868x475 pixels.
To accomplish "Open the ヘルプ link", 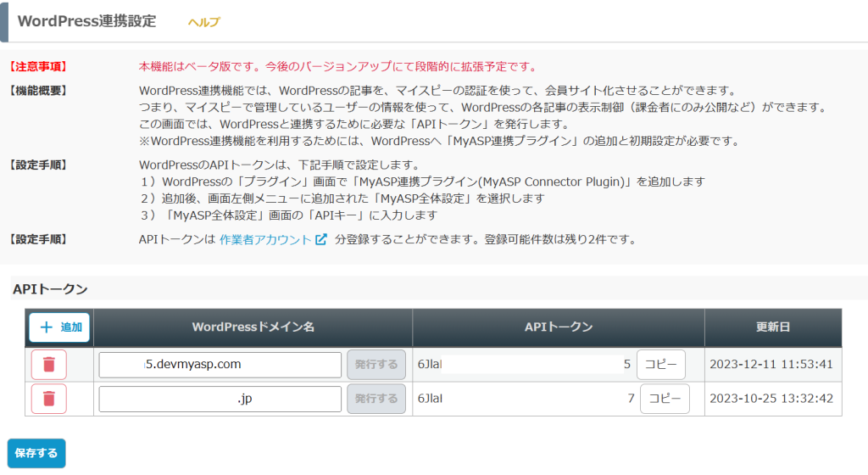I will [203, 22].
